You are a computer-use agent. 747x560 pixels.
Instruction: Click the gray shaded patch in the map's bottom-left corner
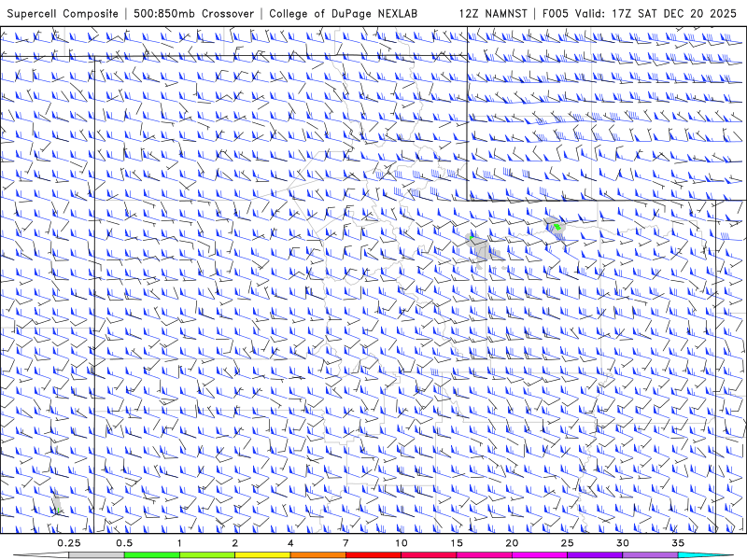(x=57, y=502)
